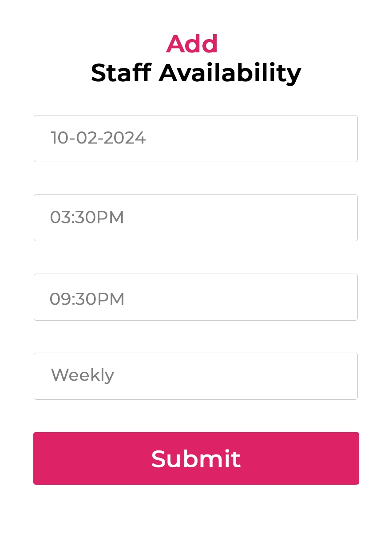Viewport: 392px width, 533px height.
Task: Click the pink Add heading text
Action: [x=192, y=44]
